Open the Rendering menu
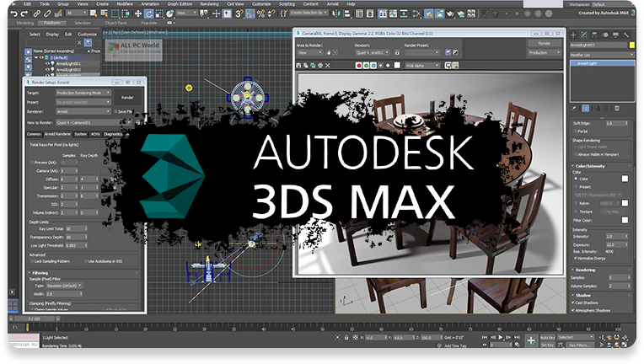 click(x=209, y=3)
